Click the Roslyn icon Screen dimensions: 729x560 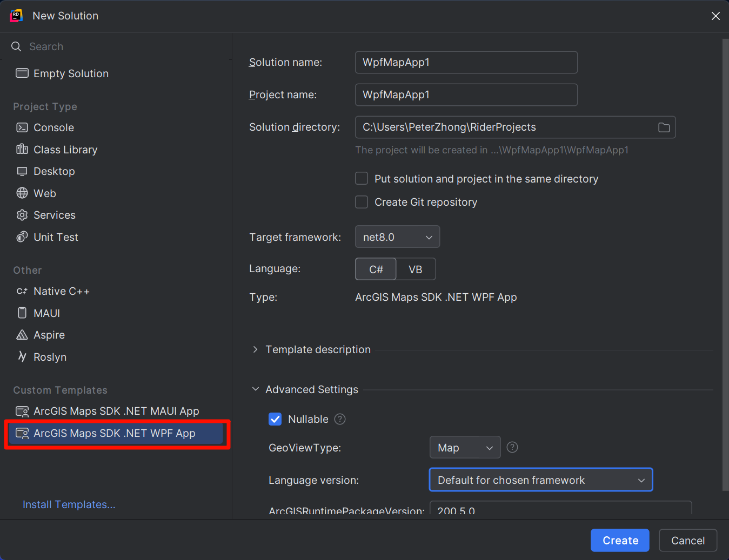(x=22, y=356)
